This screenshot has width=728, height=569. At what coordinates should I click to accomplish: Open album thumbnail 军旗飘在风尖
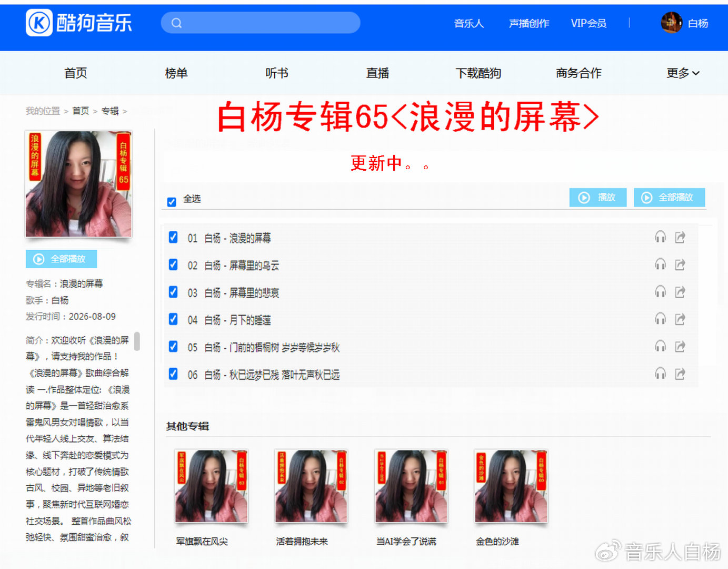(211, 486)
